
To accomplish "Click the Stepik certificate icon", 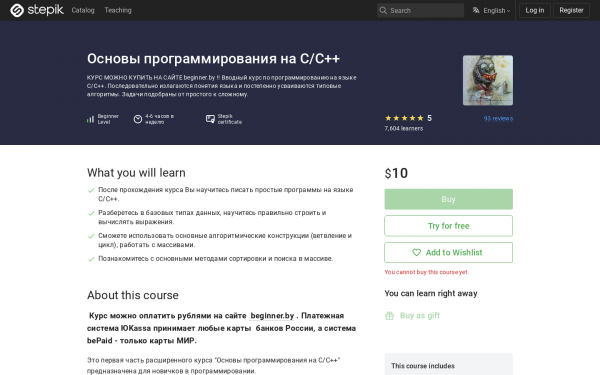I will click(x=210, y=119).
